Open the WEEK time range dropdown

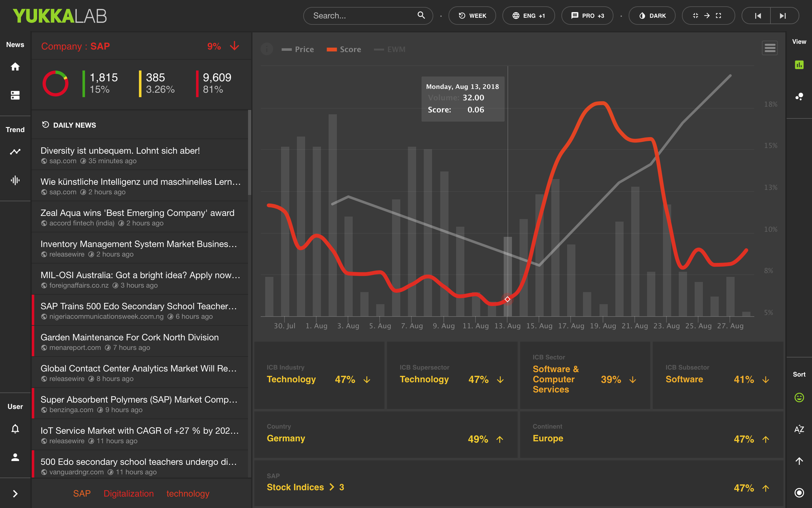pyautogui.click(x=472, y=16)
